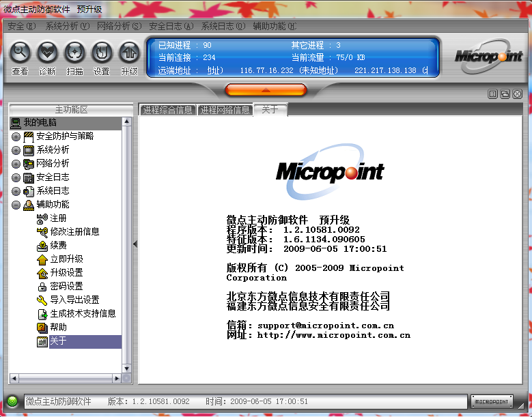Click the 程序版本 1.2.10581.0092 line

click(x=293, y=229)
